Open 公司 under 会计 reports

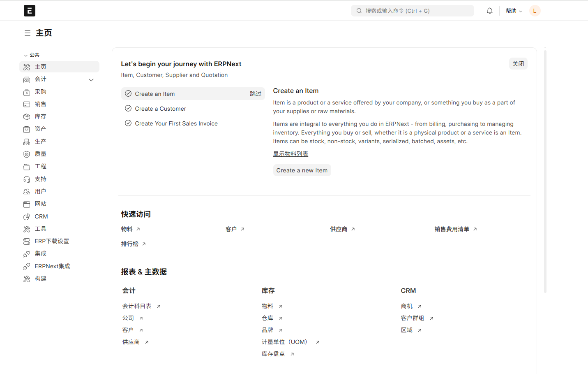128,318
